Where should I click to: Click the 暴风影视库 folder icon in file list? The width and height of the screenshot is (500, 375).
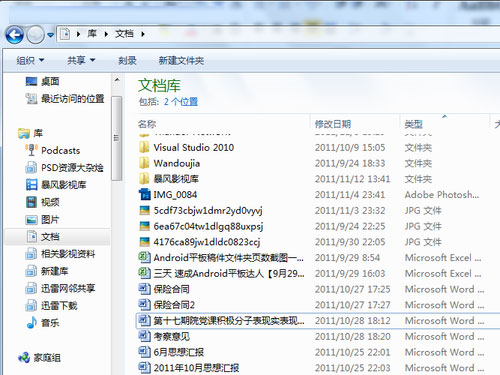(144, 179)
